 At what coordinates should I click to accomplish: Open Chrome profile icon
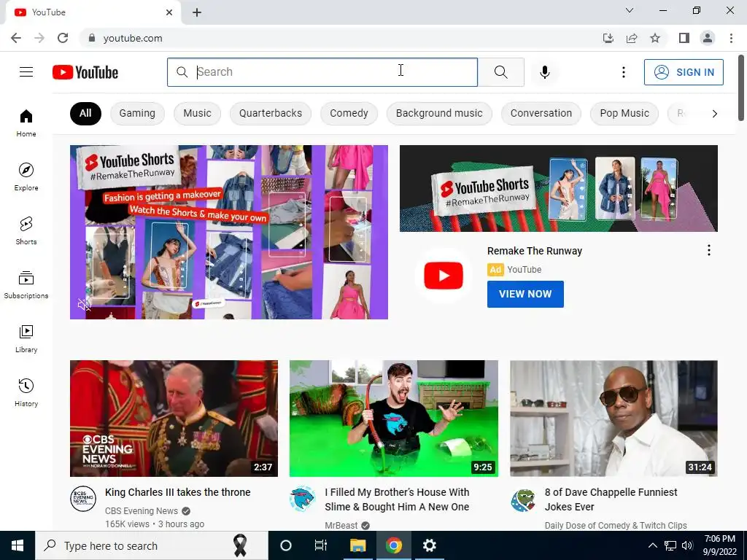pos(708,38)
